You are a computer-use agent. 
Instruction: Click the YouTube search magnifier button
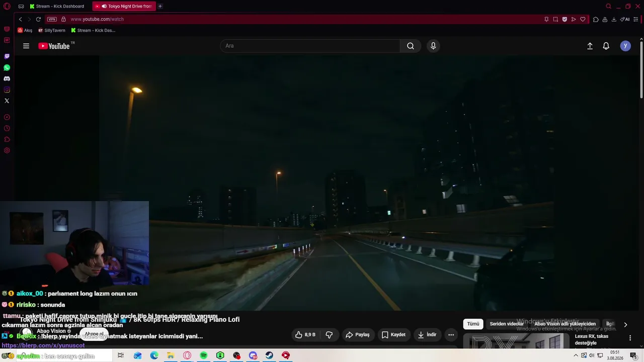tap(411, 46)
